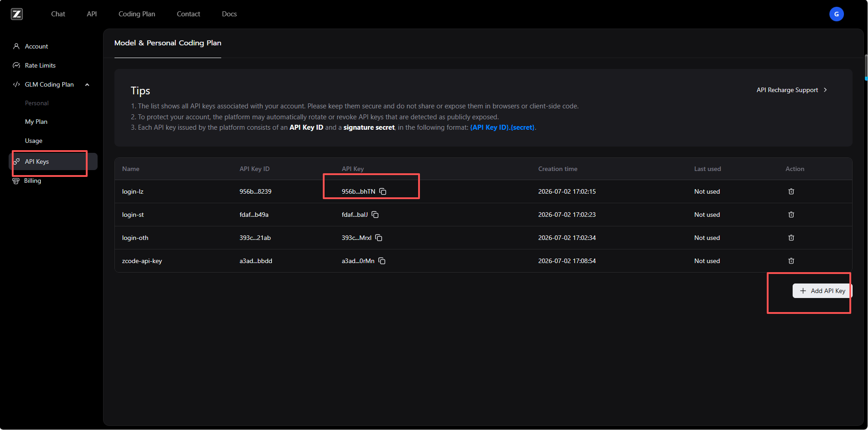Click API Key ID a3ad...bbdd
The width and height of the screenshot is (868, 430).
click(x=256, y=261)
